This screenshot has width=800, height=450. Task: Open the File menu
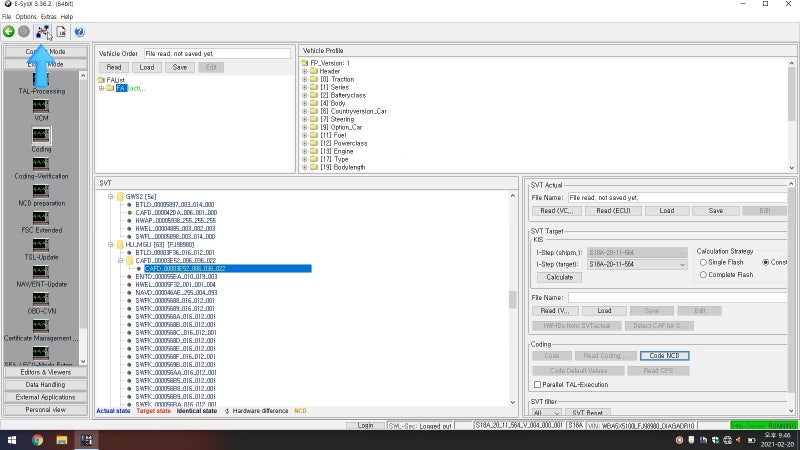(x=7, y=16)
